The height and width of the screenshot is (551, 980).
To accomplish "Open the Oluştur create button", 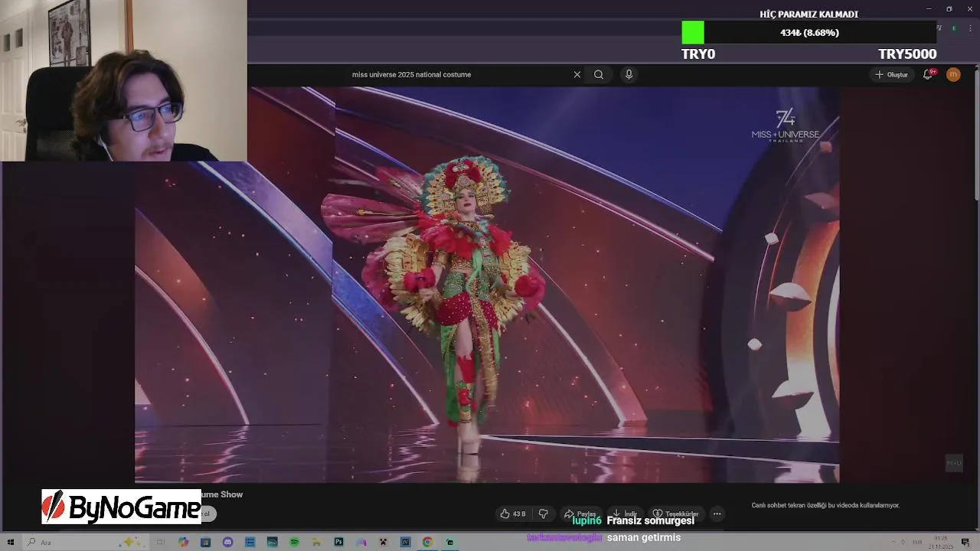I will [x=892, y=74].
